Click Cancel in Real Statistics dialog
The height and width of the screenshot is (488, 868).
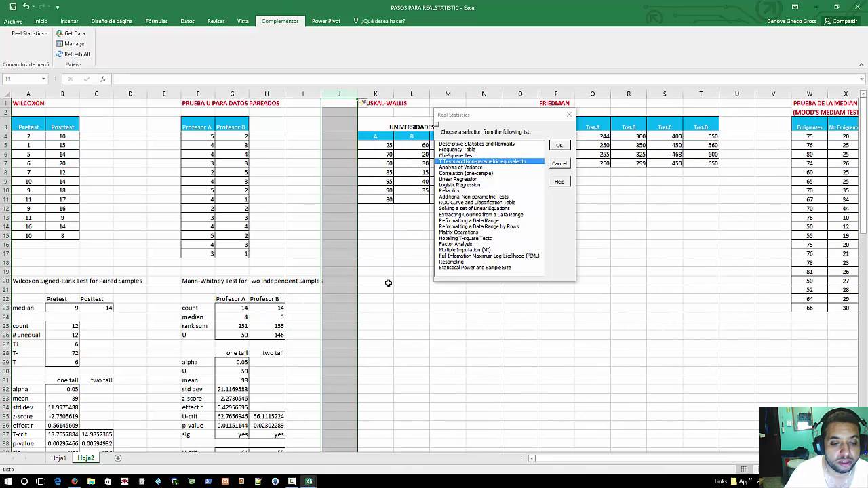(x=559, y=163)
